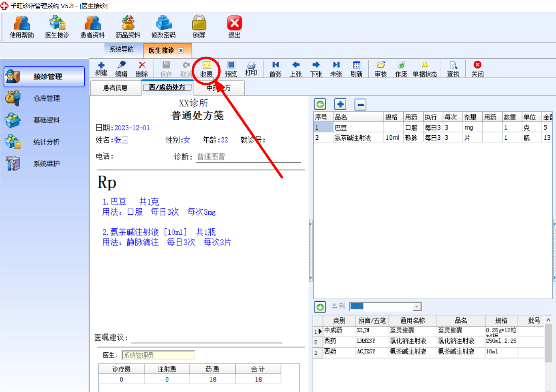Open 医生接诊 in top toolbar
The image size is (556, 392).
57,27
